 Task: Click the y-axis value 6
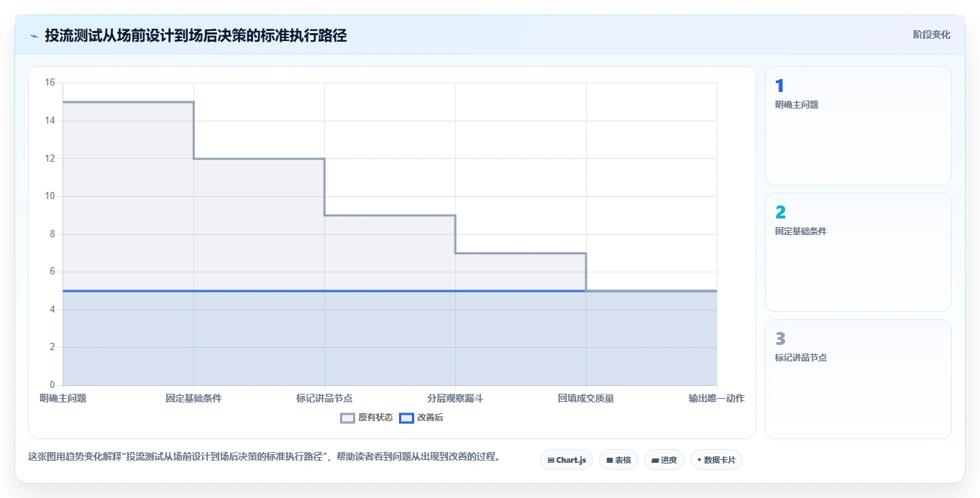[x=52, y=272]
